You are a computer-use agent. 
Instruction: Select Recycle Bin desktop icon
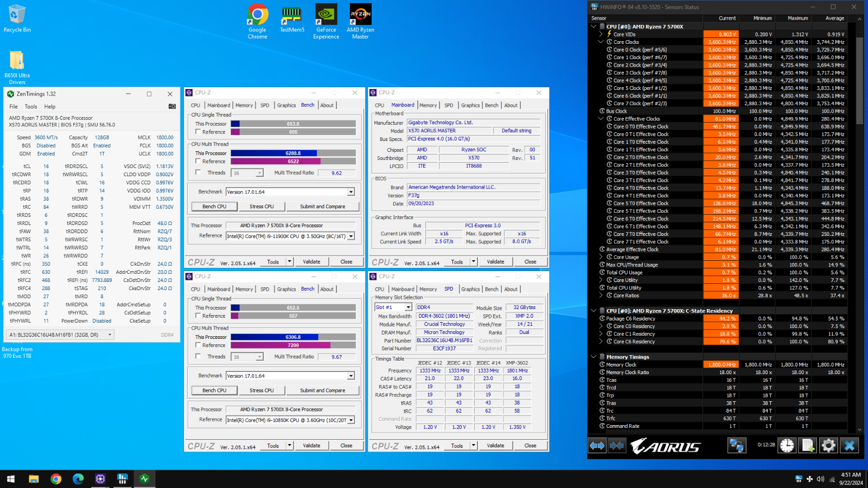(17, 19)
